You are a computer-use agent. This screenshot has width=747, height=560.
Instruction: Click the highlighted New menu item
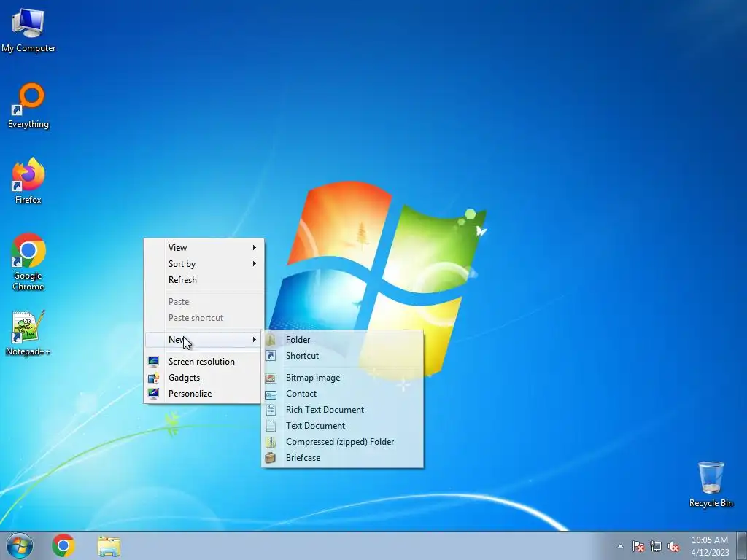click(204, 340)
